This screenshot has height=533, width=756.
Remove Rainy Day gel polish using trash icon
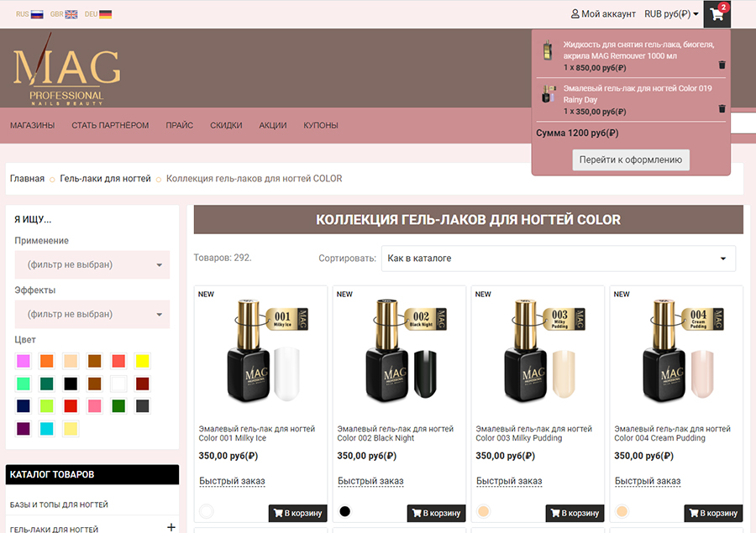[x=722, y=107]
